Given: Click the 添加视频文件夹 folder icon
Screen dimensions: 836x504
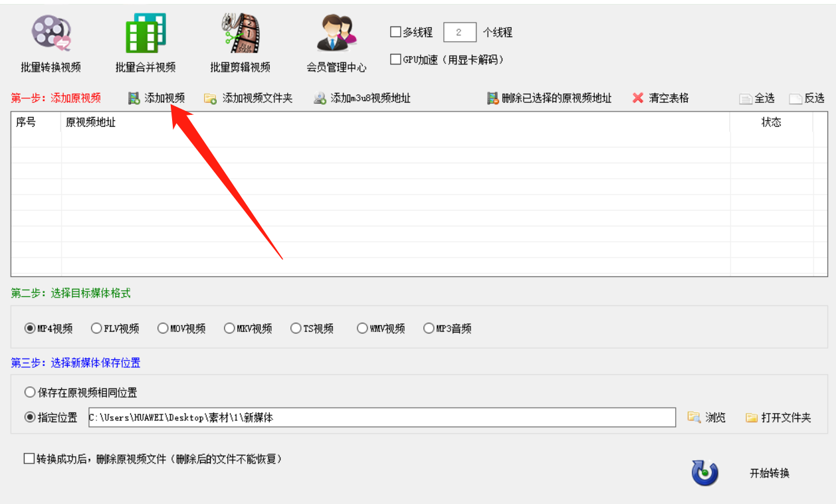Looking at the screenshot, I should point(210,99).
